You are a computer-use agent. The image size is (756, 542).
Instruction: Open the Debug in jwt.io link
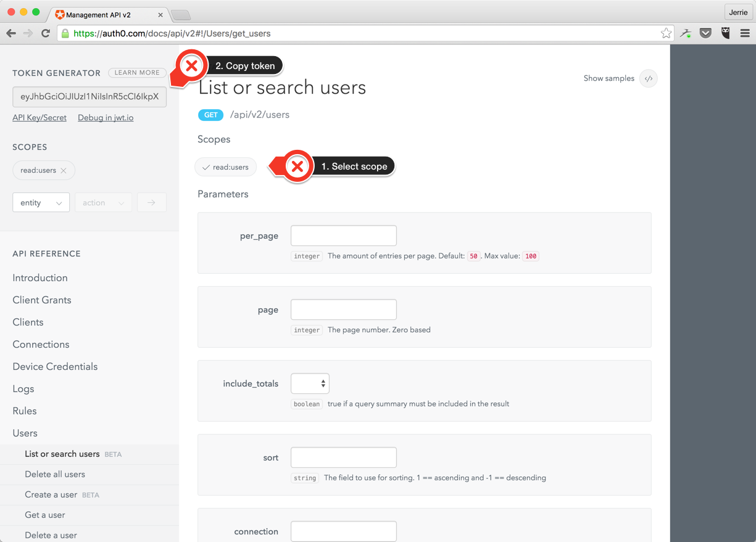pos(105,117)
